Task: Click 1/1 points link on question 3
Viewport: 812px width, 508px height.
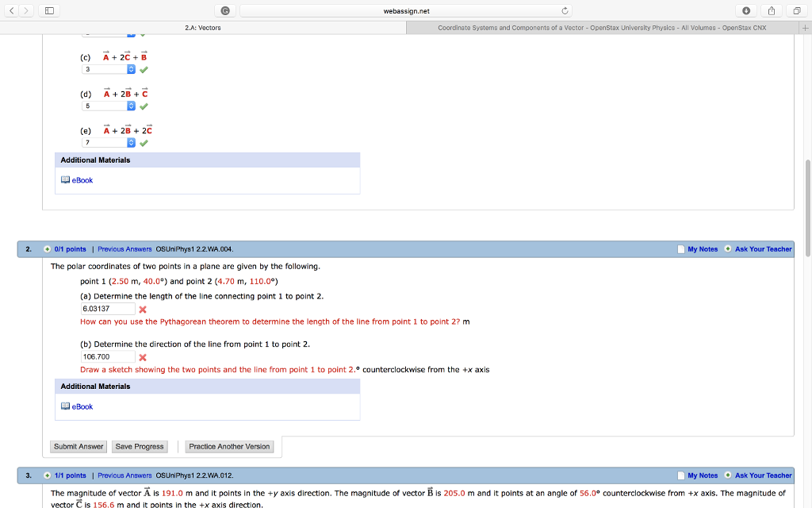Action: point(71,475)
